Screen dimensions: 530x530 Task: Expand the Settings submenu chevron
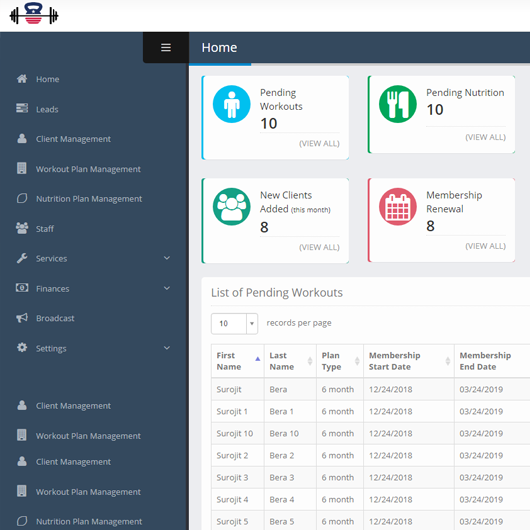tap(167, 348)
